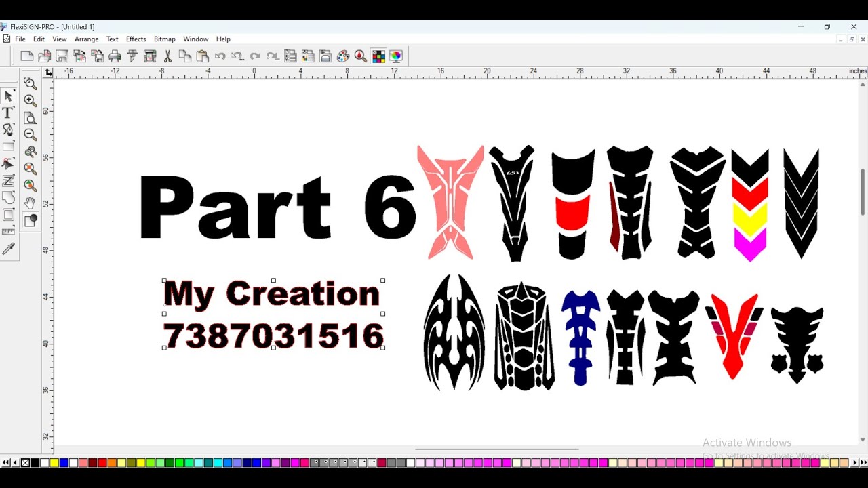Click the Import file toolbar icon

[80, 56]
